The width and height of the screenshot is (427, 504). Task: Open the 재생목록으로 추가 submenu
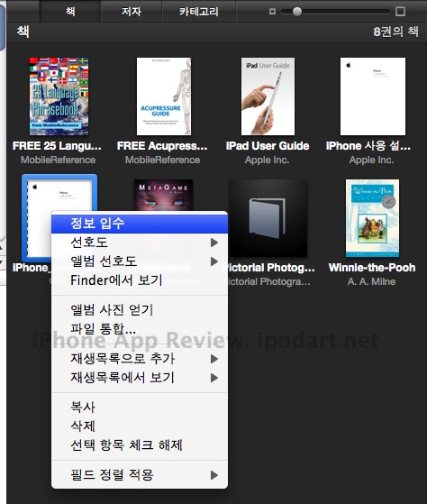pyautogui.click(x=140, y=359)
